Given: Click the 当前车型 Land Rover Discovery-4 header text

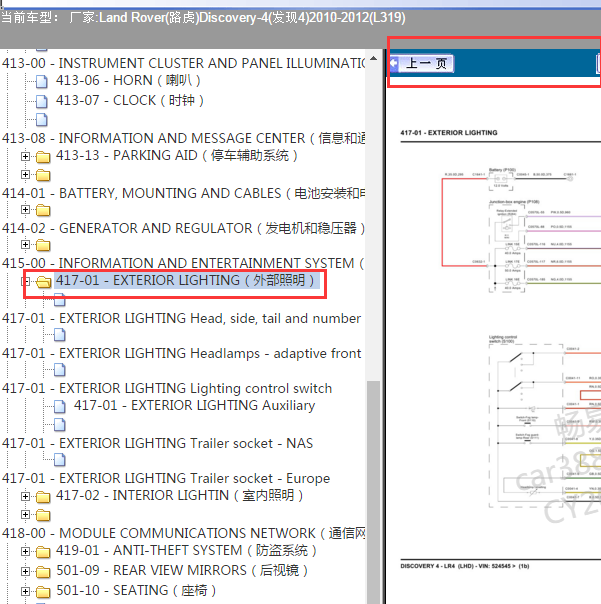Looking at the screenshot, I should pos(203,18).
